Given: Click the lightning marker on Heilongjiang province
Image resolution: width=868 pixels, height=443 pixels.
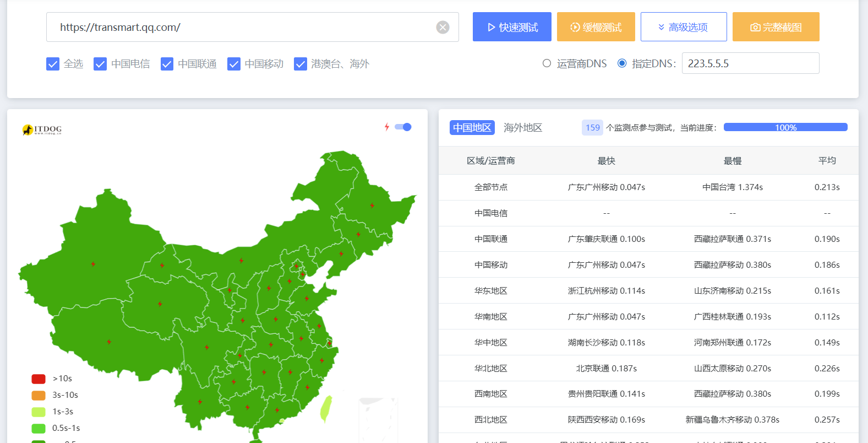Looking at the screenshot, I should (372, 206).
